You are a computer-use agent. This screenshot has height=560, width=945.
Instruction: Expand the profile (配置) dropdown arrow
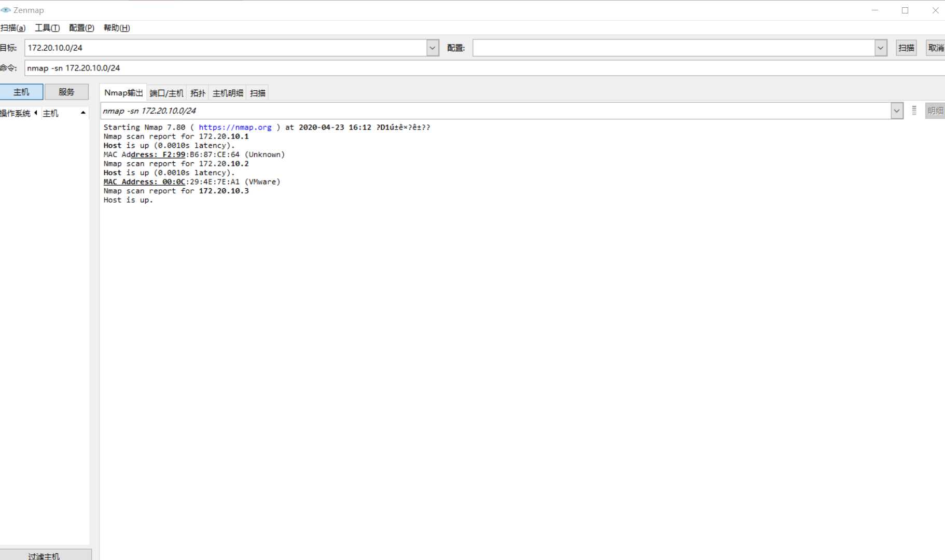(881, 48)
